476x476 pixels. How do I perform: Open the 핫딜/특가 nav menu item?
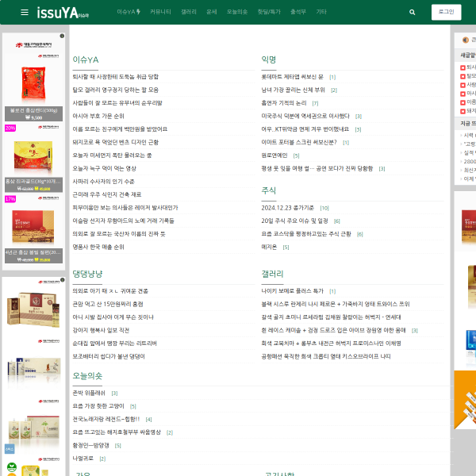[x=269, y=12]
